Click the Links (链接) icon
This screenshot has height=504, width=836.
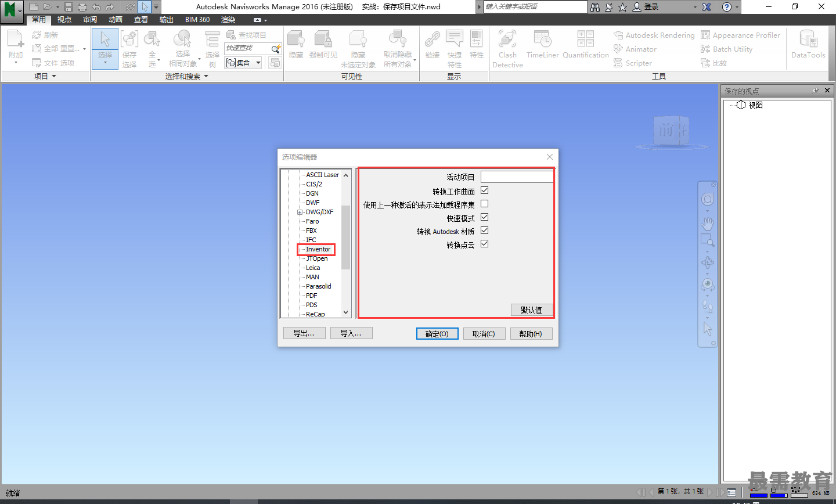pyautogui.click(x=432, y=39)
